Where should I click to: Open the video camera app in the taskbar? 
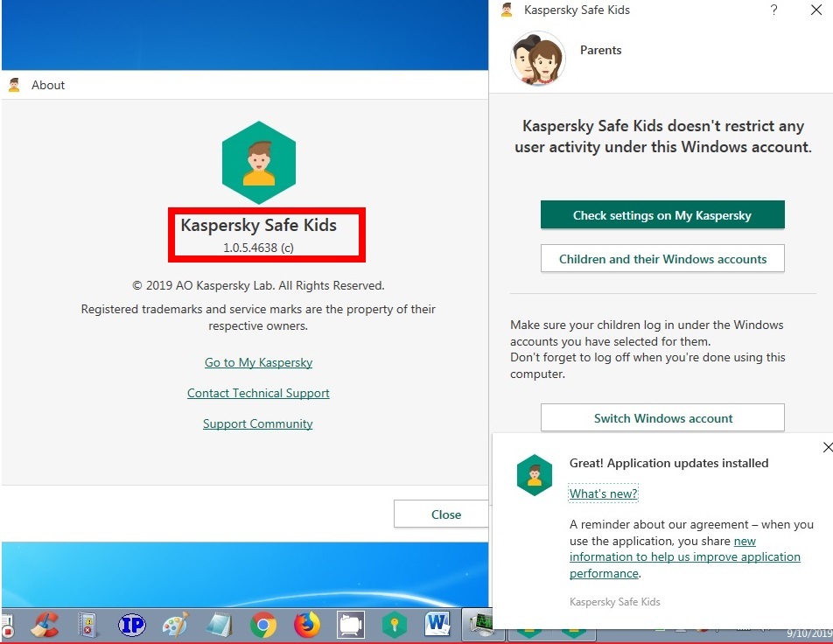(351, 625)
